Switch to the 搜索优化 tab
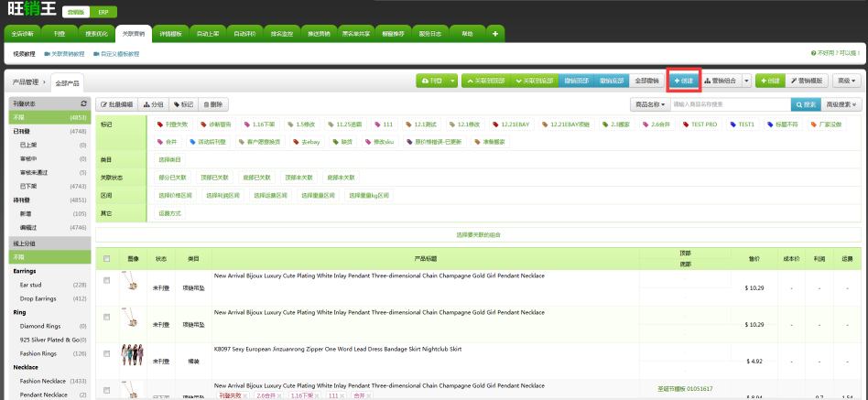Image resolution: width=868 pixels, height=400 pixels. (96, 34)
